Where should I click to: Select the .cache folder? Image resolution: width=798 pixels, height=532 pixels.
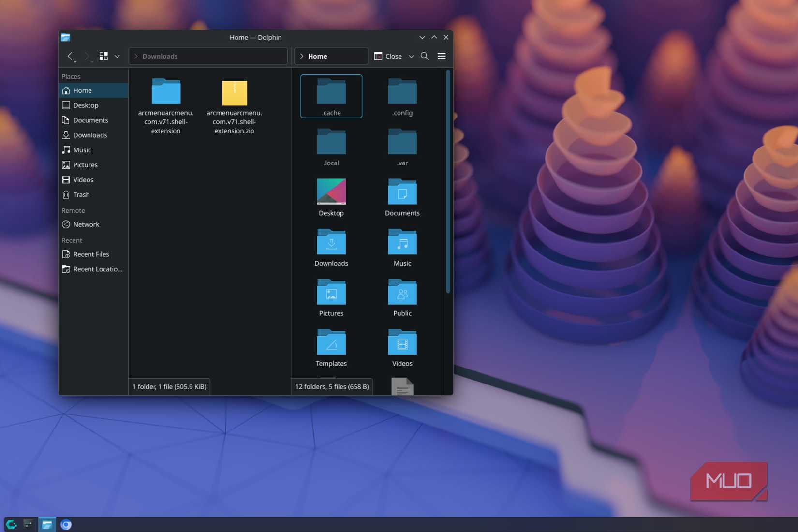click(x=331, y=96)
